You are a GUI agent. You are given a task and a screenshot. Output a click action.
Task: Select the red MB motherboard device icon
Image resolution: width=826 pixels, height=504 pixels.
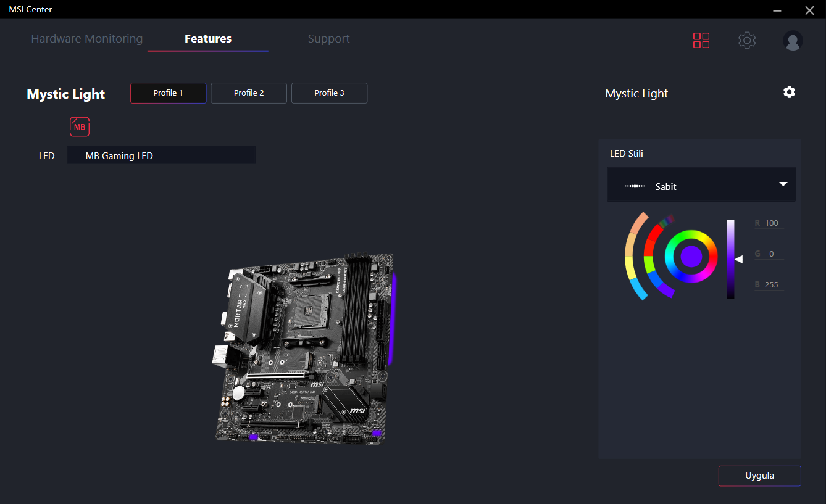coord(80,126)
